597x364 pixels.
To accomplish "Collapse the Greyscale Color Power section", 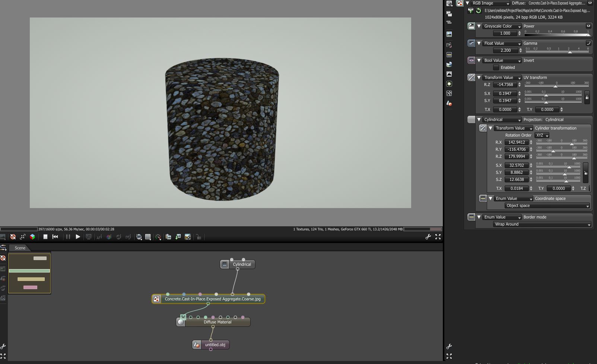I will coord(479,26).
